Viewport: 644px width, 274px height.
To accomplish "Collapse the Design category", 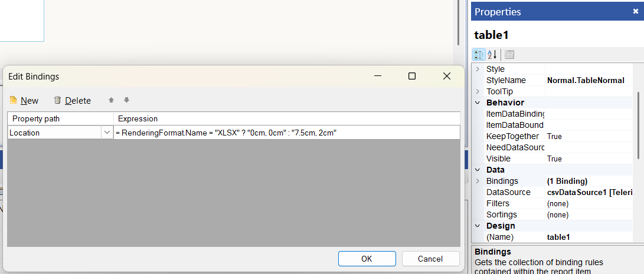I will pos(478,226).
